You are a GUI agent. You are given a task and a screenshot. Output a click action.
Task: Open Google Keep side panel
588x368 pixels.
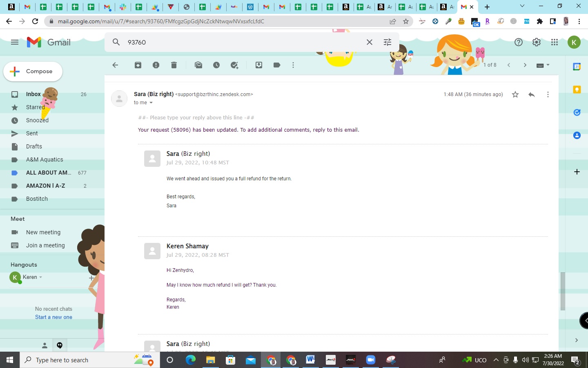(577, 90)
